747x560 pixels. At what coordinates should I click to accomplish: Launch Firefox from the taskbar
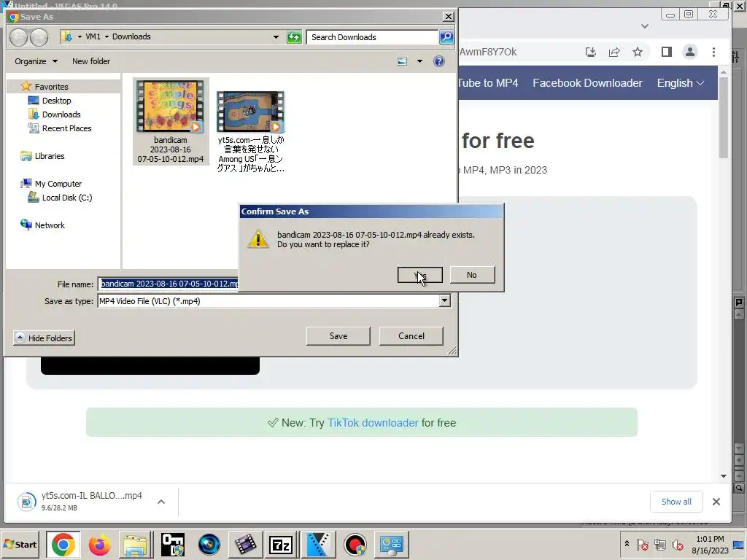tap(99, 545)
